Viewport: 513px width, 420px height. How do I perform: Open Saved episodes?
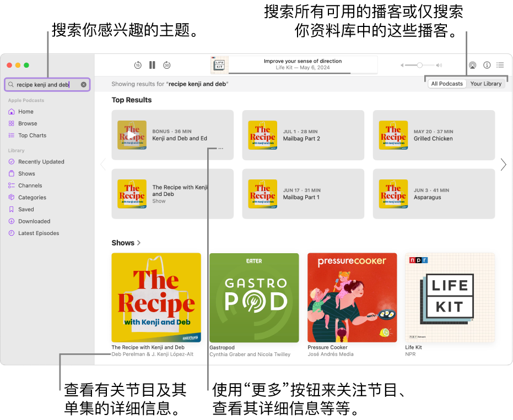click(x=26, y=210)
